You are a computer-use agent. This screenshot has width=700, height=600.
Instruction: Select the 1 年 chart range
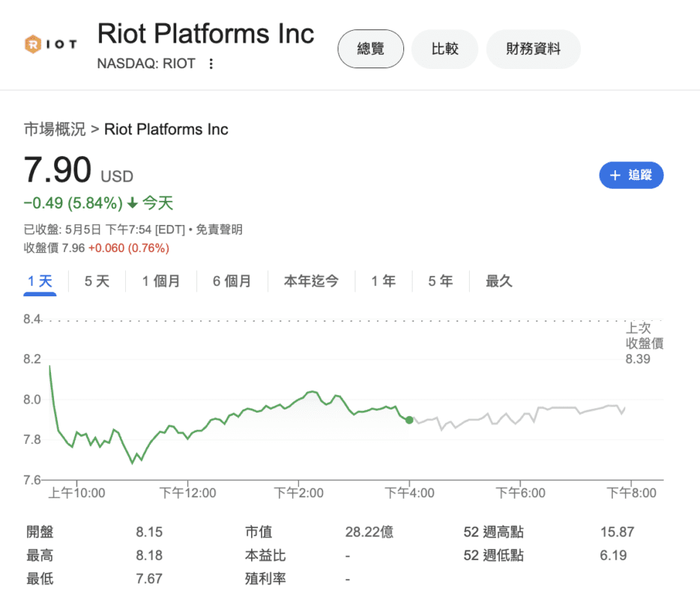tap(384, 281)
